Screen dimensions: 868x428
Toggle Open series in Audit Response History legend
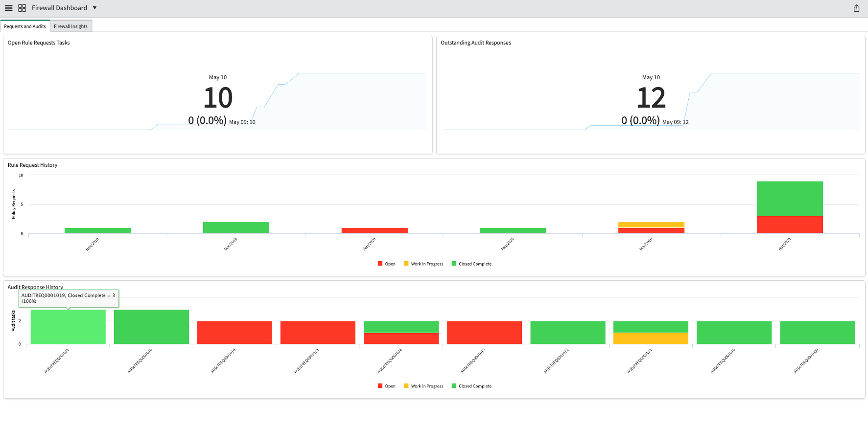386,386
